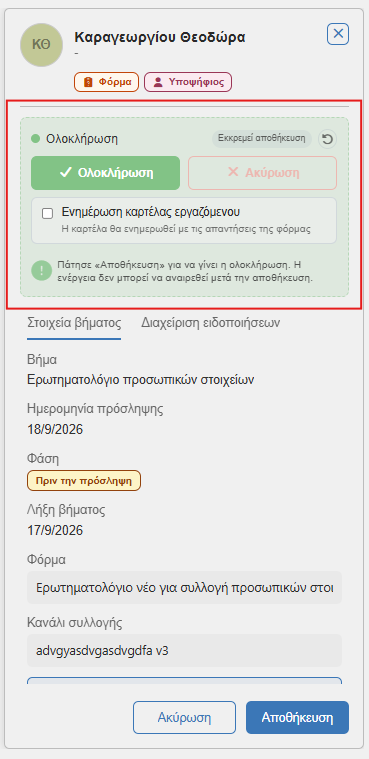
Task: Click the Φόρμα field with Ερωτηματολόγιο νέο
Action: (x=184, y=588)
